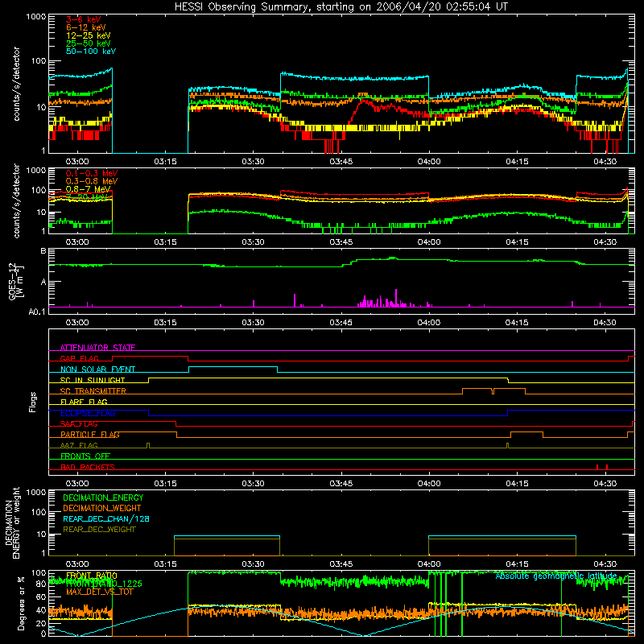Select the '3-6 keV' legend label
This screenshot has width=644, height=644.
pos(84,19)
